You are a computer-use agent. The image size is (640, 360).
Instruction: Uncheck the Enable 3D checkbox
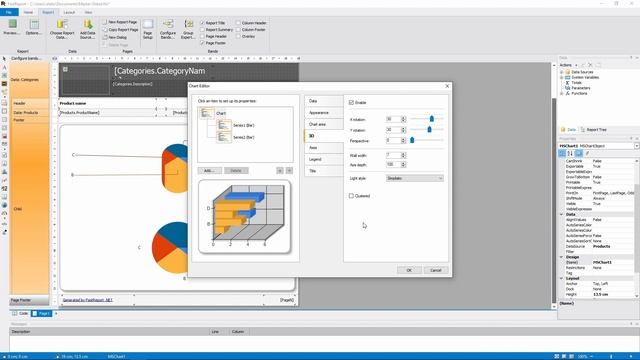coord(351,102)
